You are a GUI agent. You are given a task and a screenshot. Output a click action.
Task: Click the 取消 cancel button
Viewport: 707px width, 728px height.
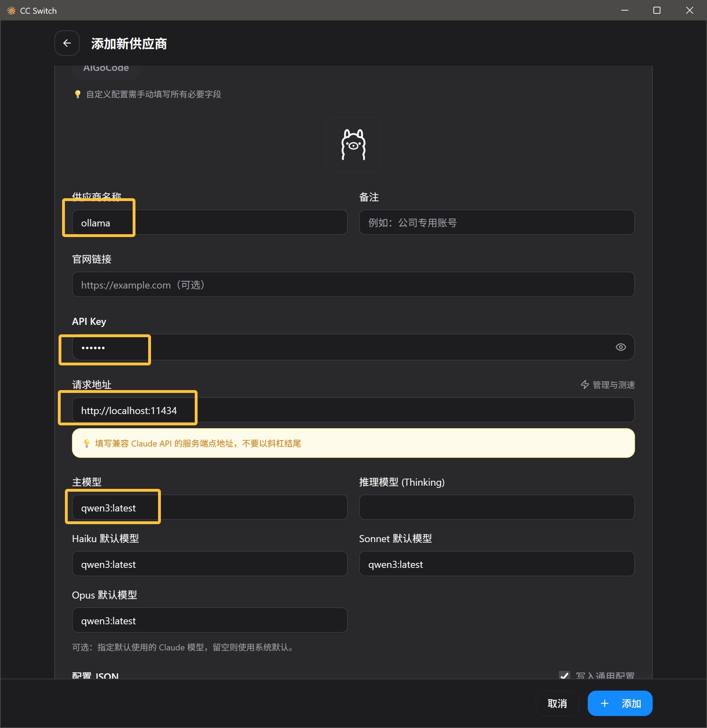[557, 703]
